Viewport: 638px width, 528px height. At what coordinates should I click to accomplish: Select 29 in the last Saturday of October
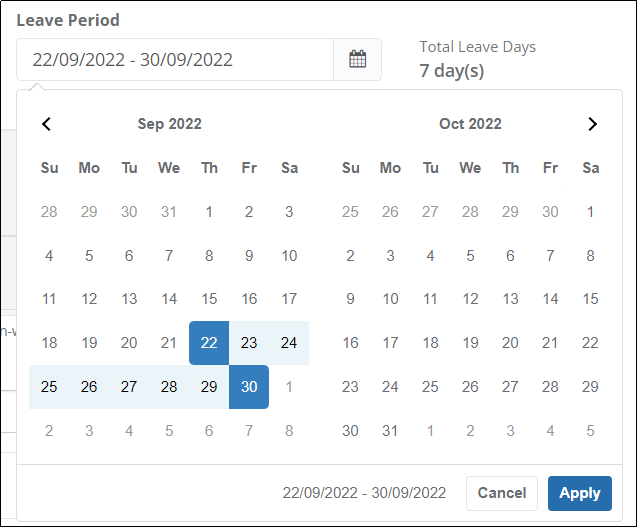point(590,387)
